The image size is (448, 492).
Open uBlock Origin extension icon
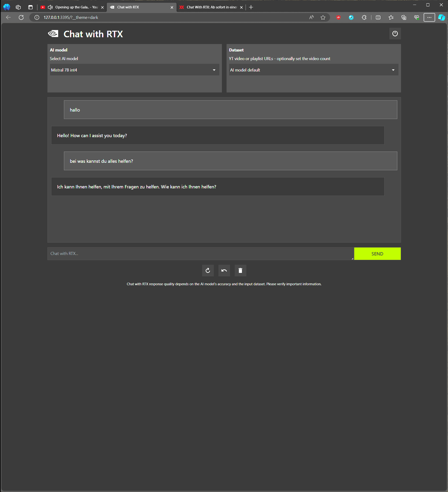pyautogui.click(x=338, y=17)
